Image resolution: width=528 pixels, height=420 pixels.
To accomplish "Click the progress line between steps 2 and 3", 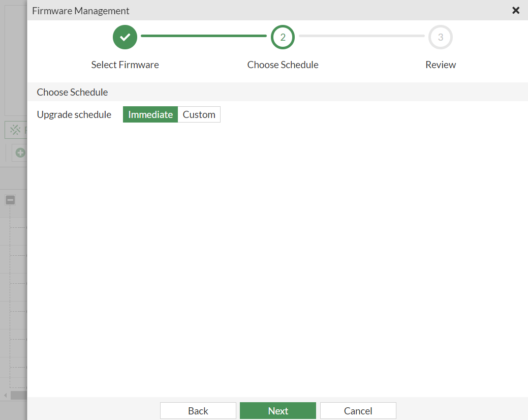I will pyautogui.click(x=361, y=36).
